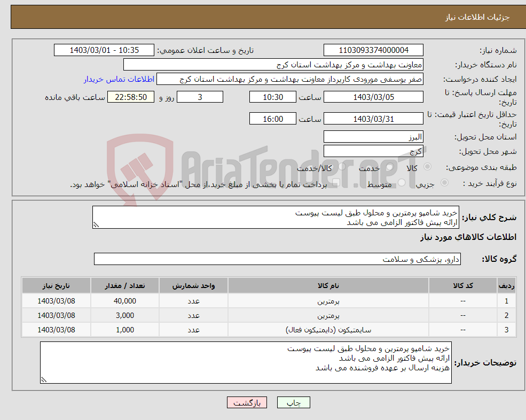Click the request creator field
This screenshot has width=526, height=420.
[x=290, y=79]
